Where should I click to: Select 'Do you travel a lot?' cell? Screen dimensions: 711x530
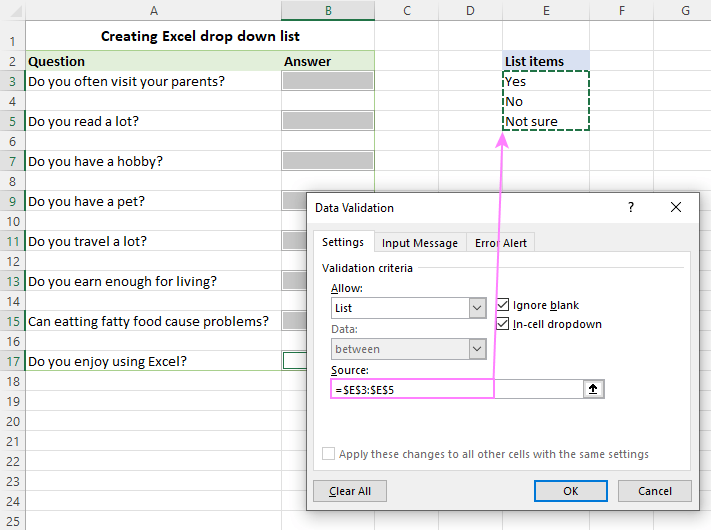pyautogui.click(x=154, y=241)
